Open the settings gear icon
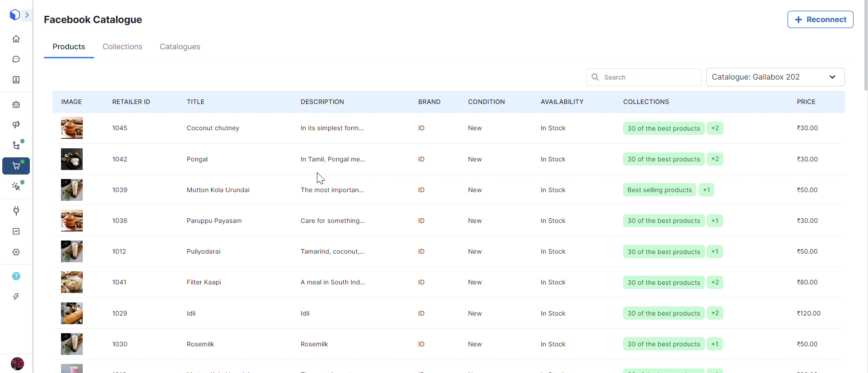Screen dimensions: 868x373 tap(16, 252)
